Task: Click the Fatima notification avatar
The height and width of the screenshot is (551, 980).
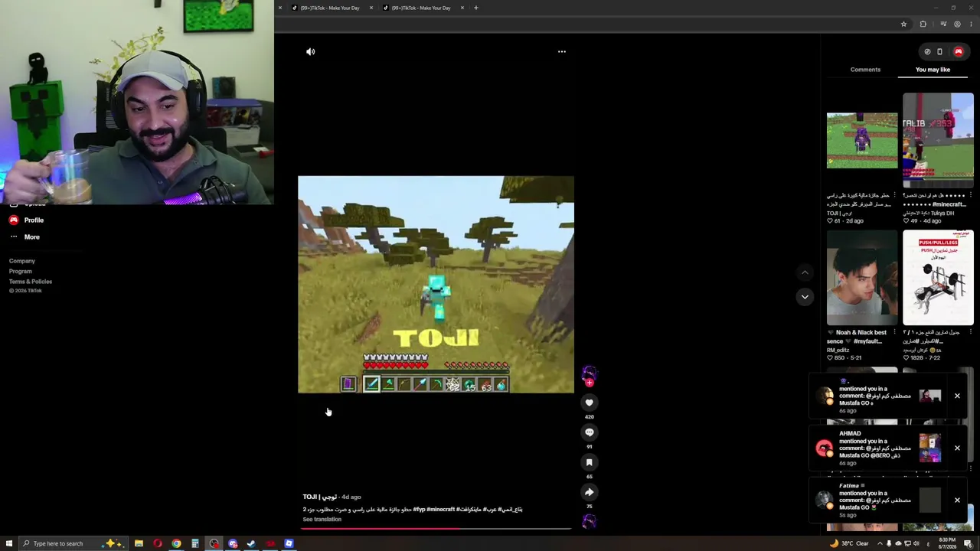Action: point(825,500)
